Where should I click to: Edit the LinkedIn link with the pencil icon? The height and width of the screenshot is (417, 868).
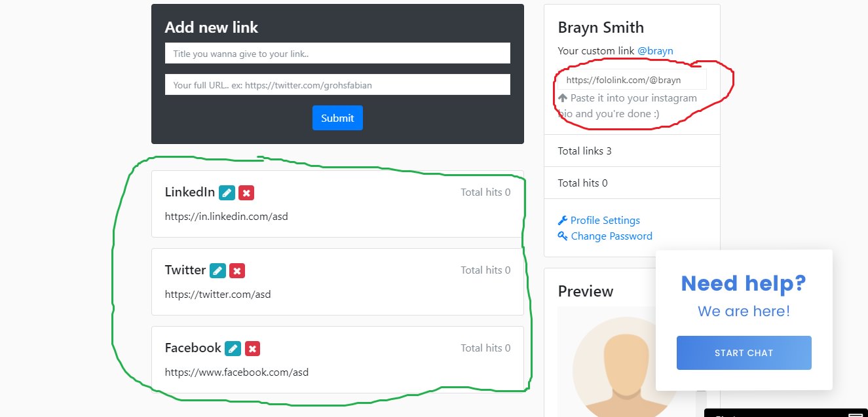click(227, 192)
